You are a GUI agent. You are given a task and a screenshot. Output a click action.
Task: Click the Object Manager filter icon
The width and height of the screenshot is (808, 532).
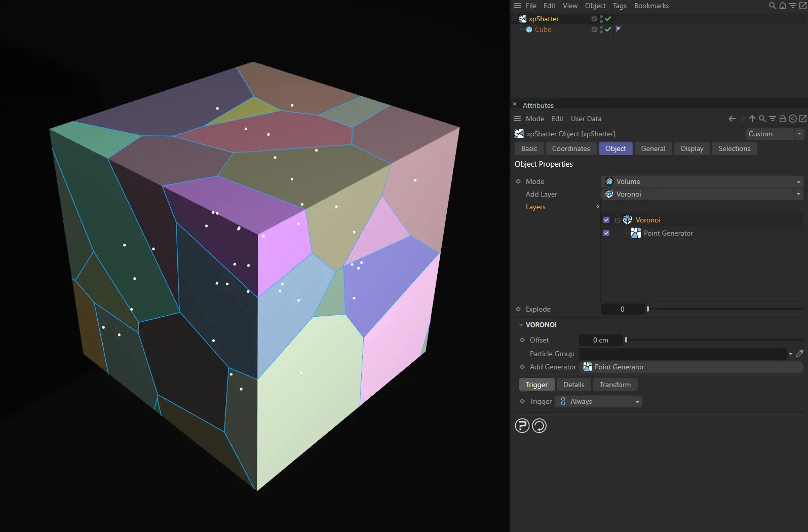[x=793, y=6]
